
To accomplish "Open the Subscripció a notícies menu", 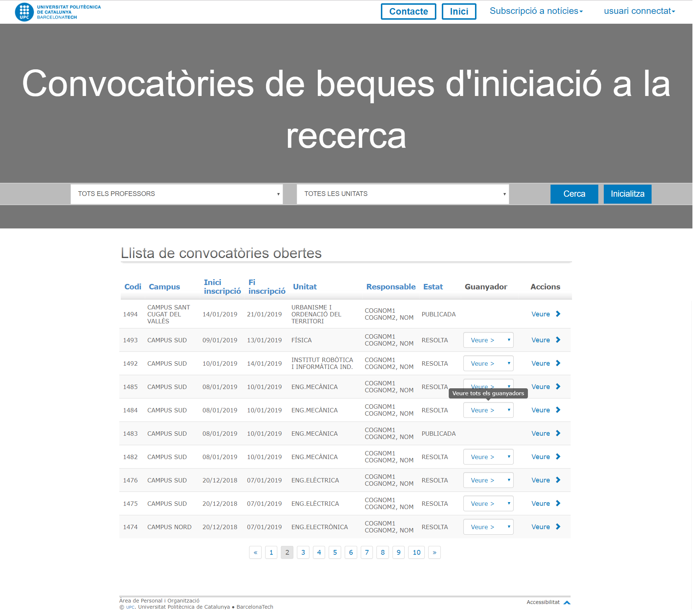I will pyautogui.click(x=536, y=11).
